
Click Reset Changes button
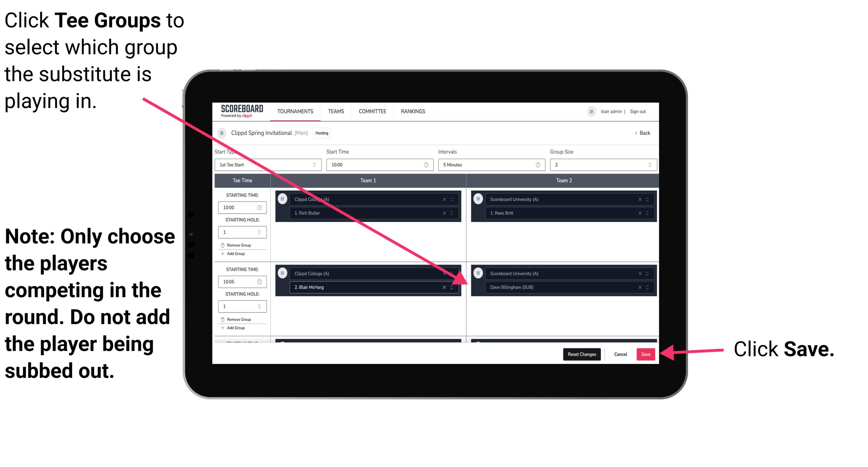coord(580,354)
